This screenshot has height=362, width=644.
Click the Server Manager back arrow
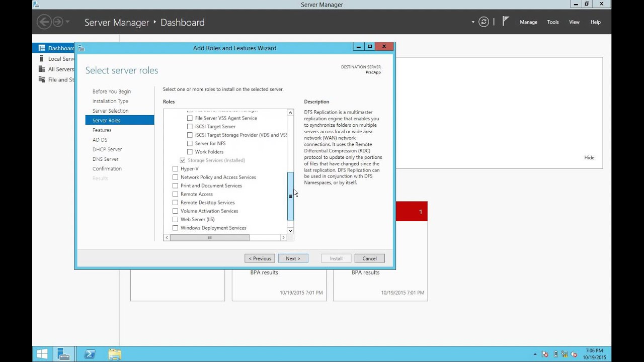tap(44, 22)
